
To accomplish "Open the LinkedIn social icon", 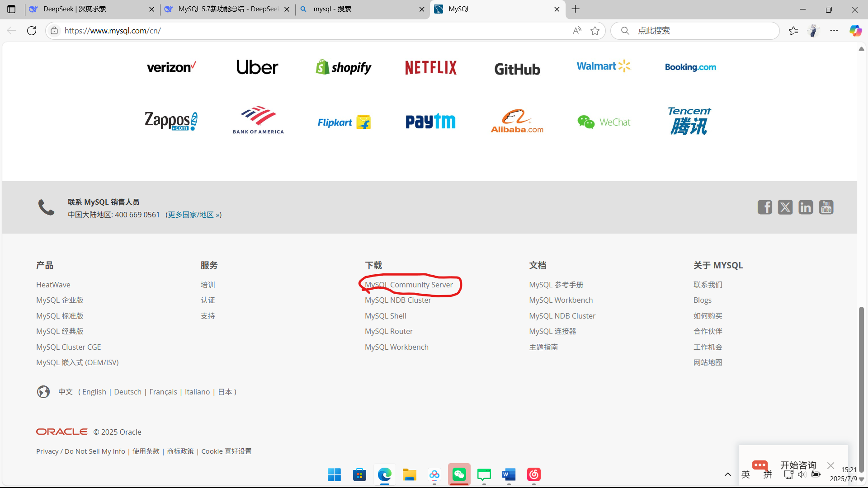I will [x=806, y=207].
